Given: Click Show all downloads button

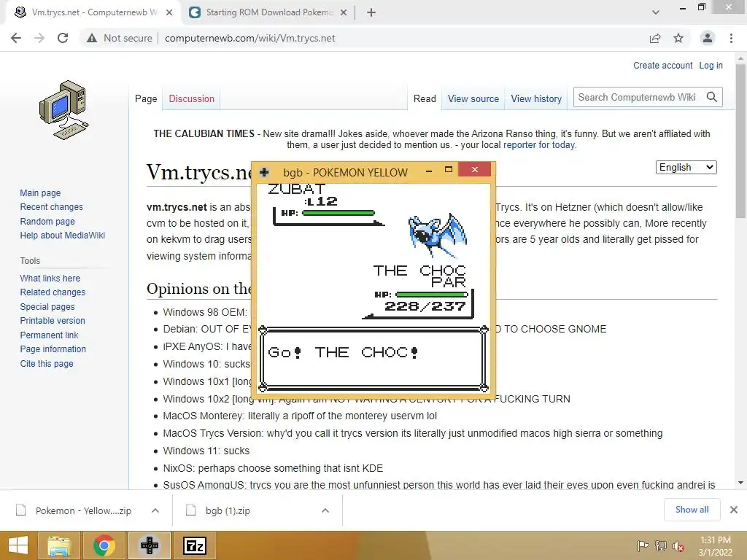Looking at the screenshot, I should click(x=692, y=510).
